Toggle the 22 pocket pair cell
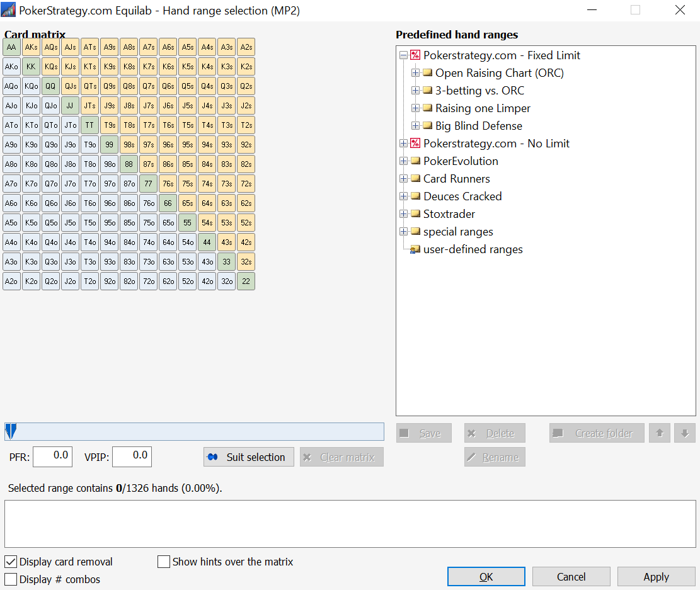Viewport: 700px width, 590px height. click(246, 281)
